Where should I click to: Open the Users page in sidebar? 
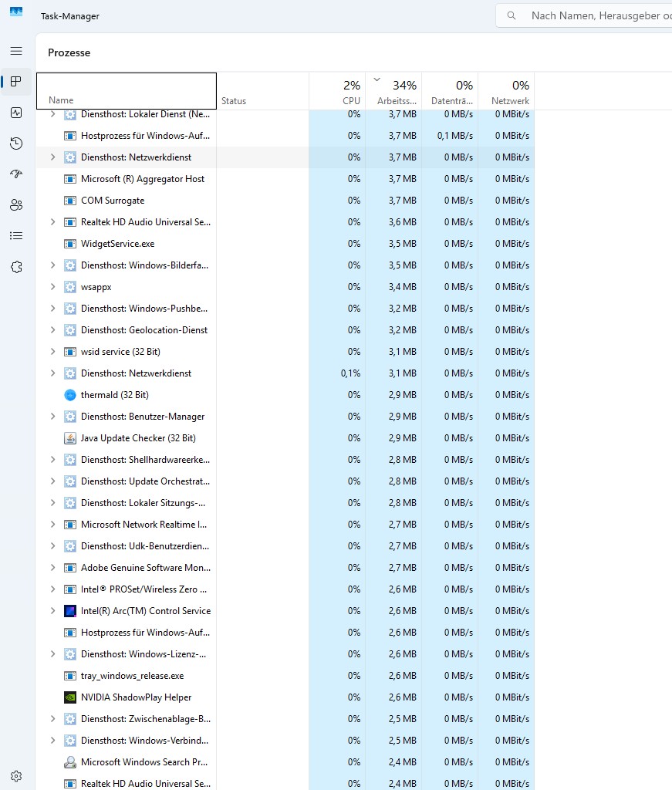16,205
